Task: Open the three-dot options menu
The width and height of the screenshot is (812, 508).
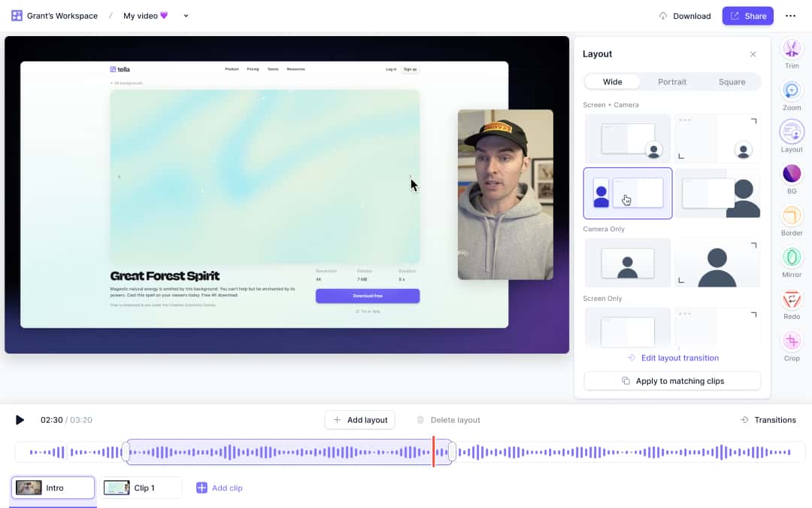Action: coord(790,15)
